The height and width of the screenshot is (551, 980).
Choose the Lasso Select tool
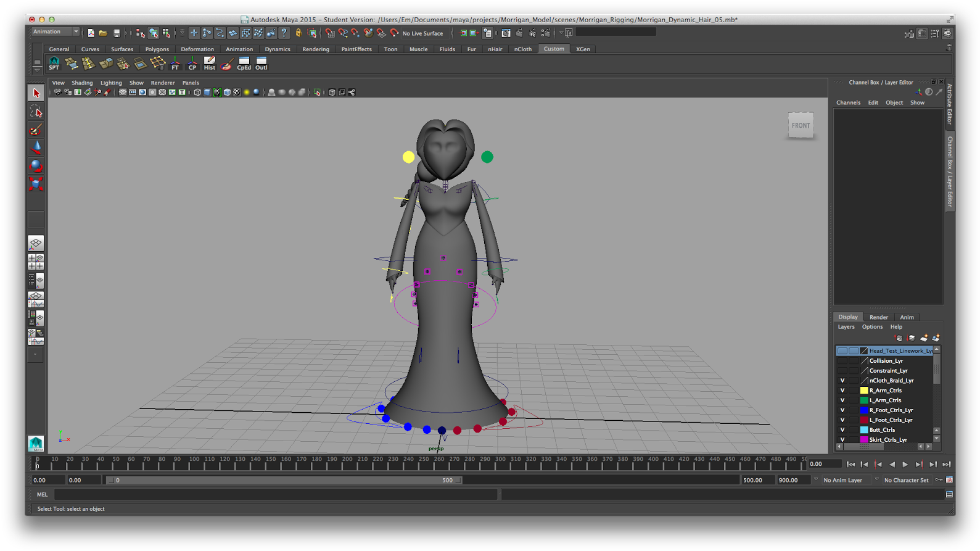[x=36, y=112]
